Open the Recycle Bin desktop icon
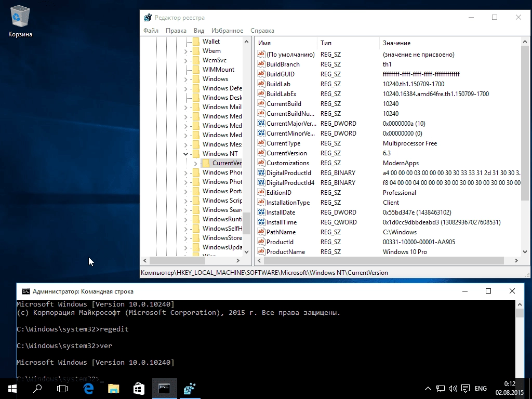This screenshot has width=532, height=399. coord(20,21)
